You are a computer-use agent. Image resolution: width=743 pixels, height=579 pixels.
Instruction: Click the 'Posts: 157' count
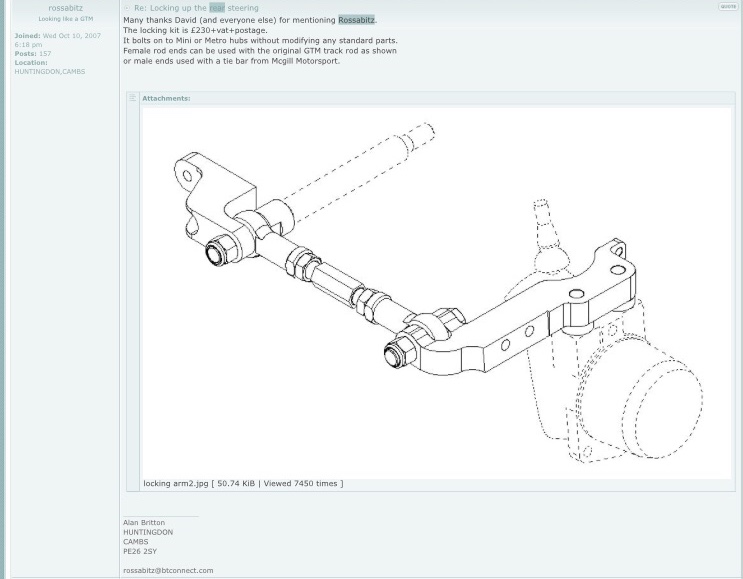pyautogui.click(x=33, y=54)
